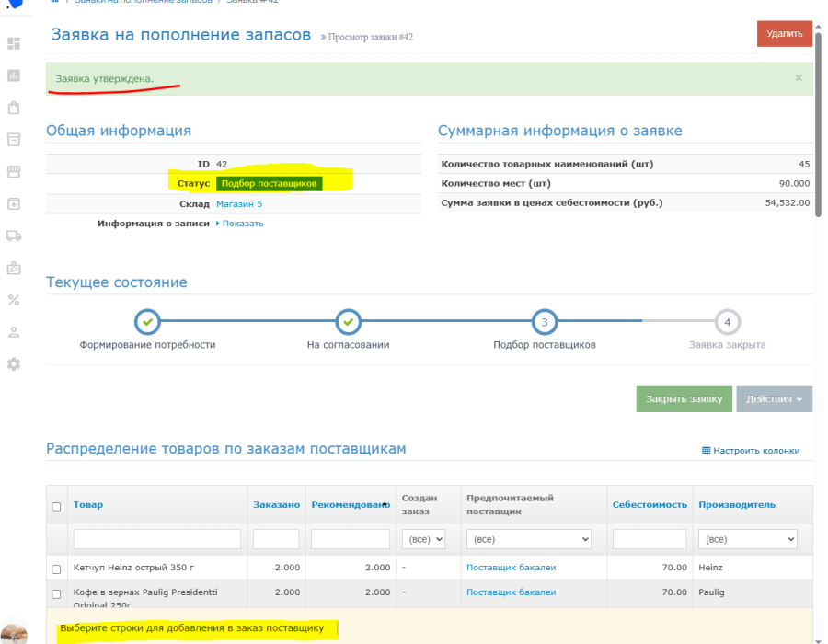Open the user profile sidebar icon
828x644 pixels.
(14, 332)
